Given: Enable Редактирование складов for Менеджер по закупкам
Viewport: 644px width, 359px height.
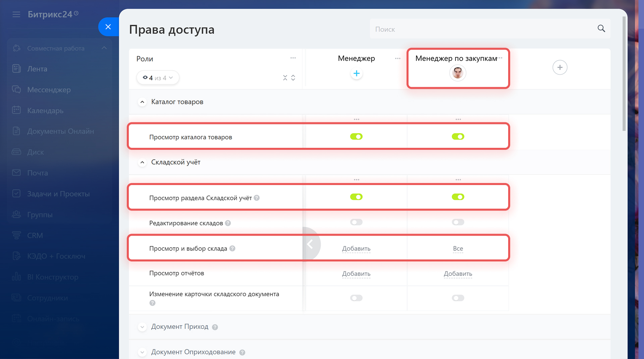Looking at the screenshot, I should click(x=458, y=222).
